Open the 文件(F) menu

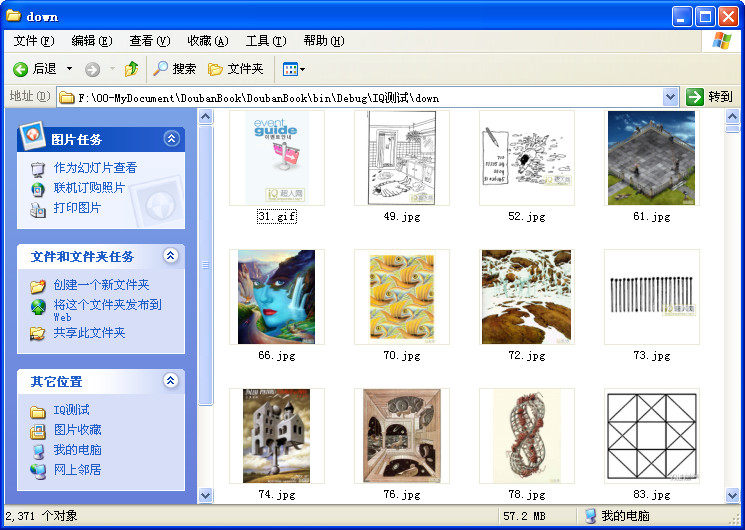34,41
